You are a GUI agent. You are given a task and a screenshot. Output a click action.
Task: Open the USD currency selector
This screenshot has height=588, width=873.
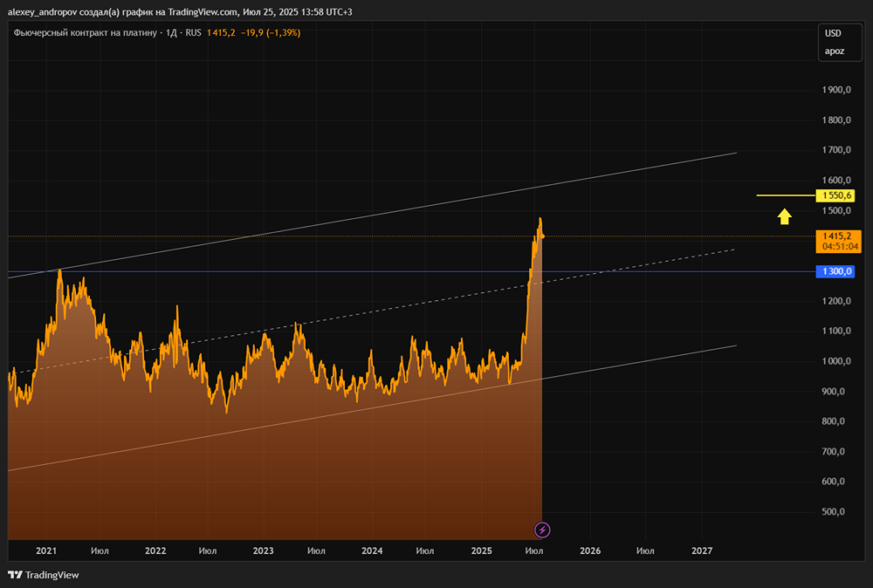[833, 33]
